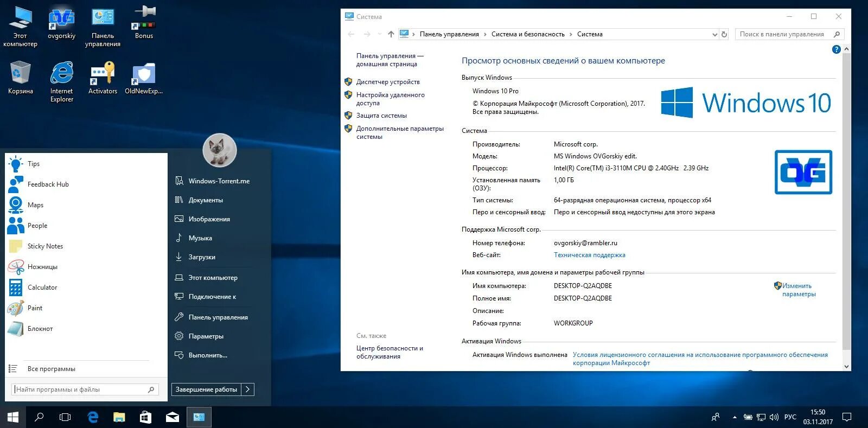
Task: Open Панель управления desktop icon
Action: [103, 26]
